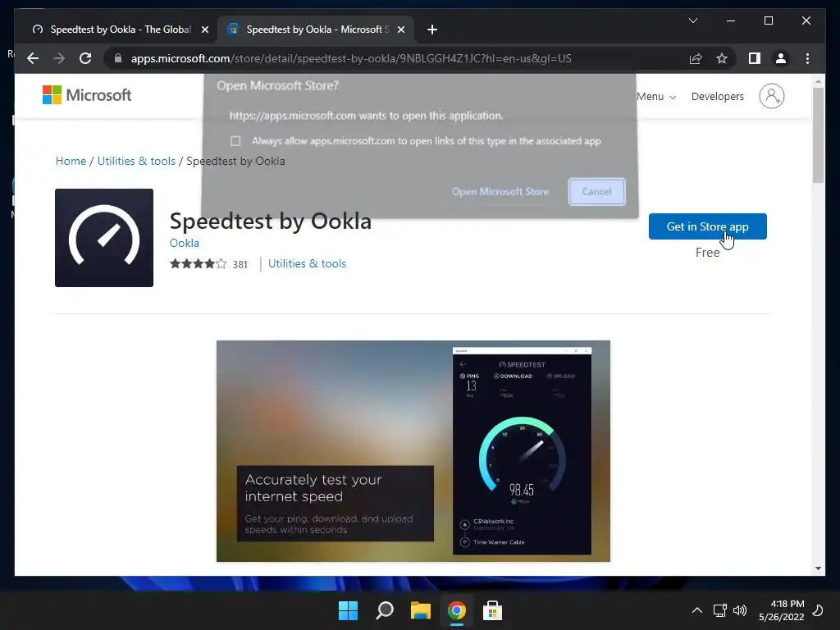840x630 pixels.
Task: Close the Speedtest - The Global tab
Action: point(204,30)
